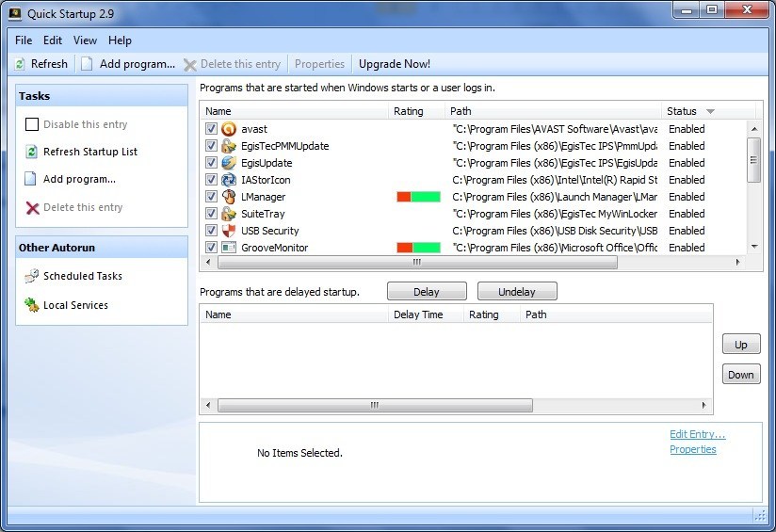Toggle the SuiteTray checkbox
The height and width of the screenshot is (532, 776).
pos(211,214)
